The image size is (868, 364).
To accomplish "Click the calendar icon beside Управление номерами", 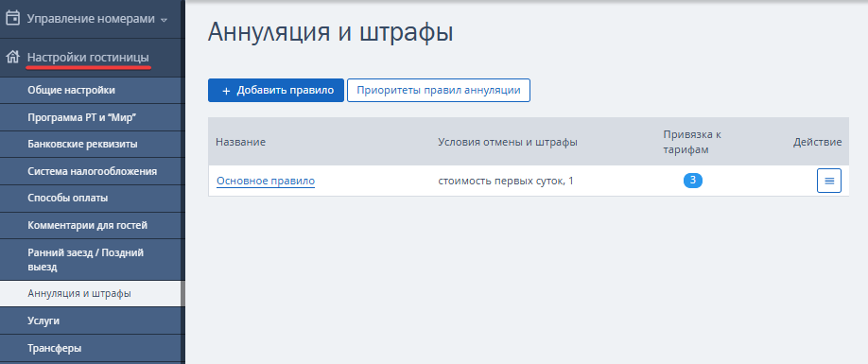I will tap(12, 18).
